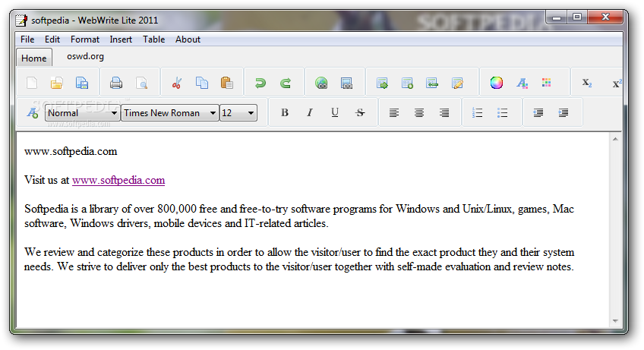Cut selection with the scissors icon

(x=177, y=83)
